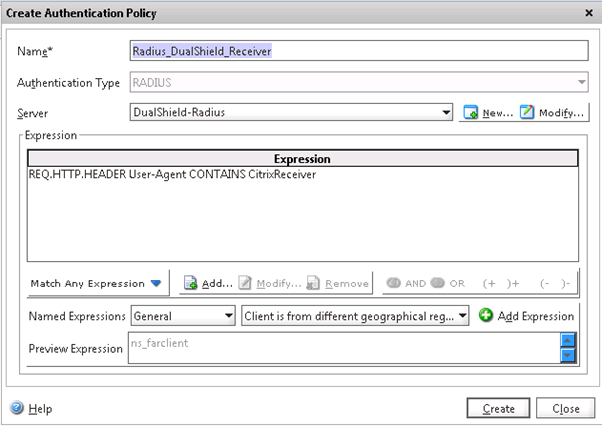
Task: Open Help via the question mark icon
Action: click(x=17, y=408)
